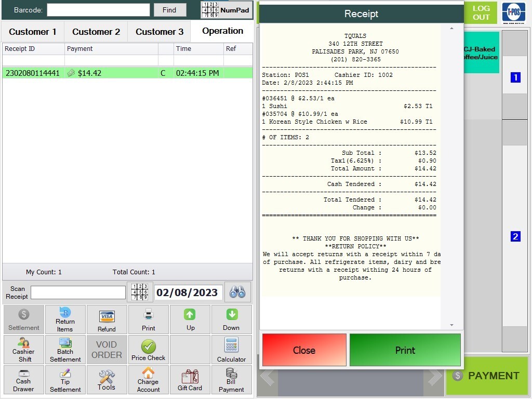Open Price Check
The width and height of the screenshot is (532, 399).
pyautogui.click(x=148, y=350)
